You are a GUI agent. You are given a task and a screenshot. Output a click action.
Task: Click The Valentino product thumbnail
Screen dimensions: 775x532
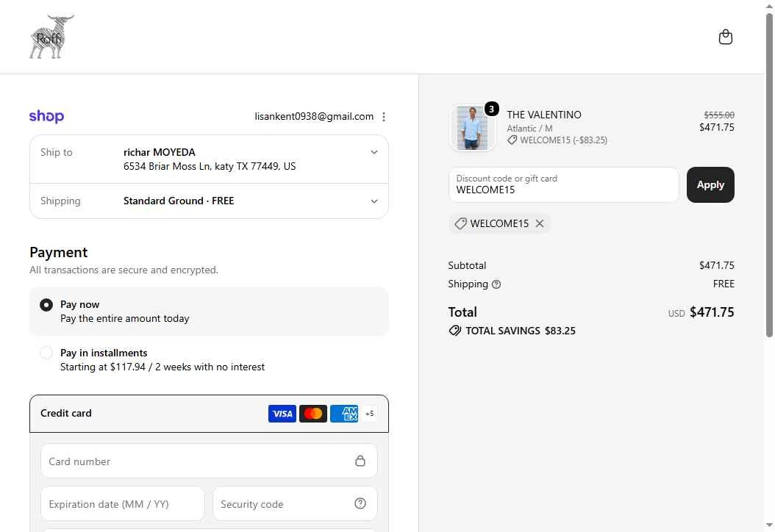click(472, 128)
